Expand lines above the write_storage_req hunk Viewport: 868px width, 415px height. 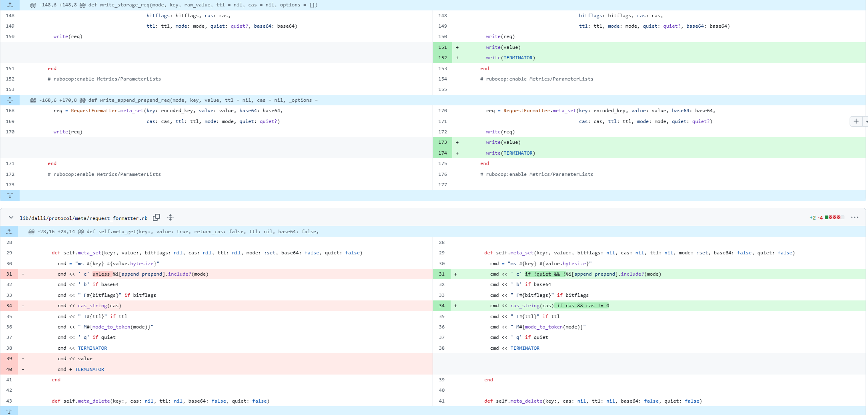(10, 5)
